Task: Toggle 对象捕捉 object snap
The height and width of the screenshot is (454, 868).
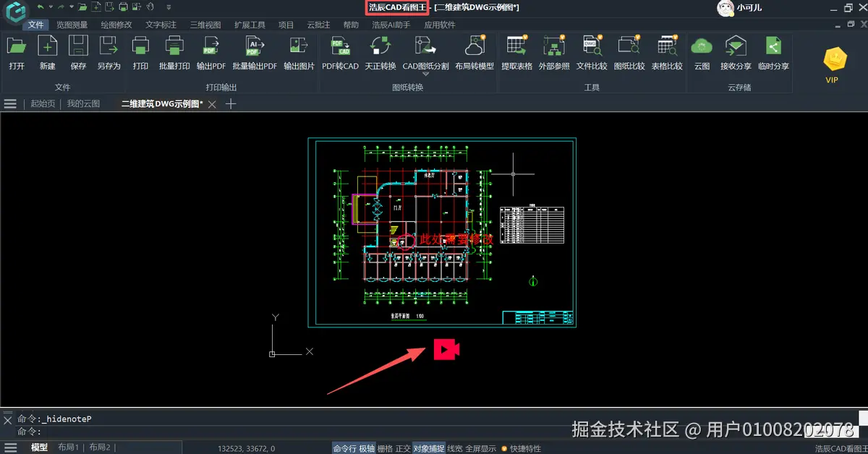Action: click(x=429, y=448)
